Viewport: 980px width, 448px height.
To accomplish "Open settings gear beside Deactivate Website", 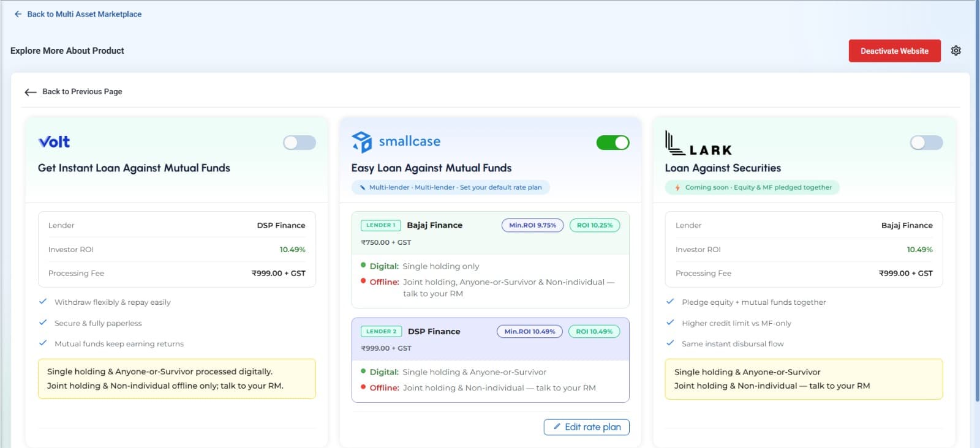I will click(956, 51).
